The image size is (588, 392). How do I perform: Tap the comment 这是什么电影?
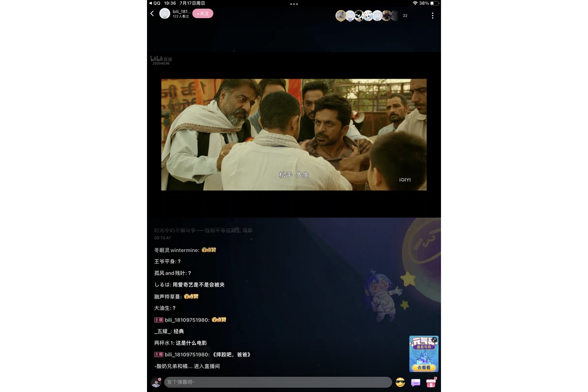[191, 343]
